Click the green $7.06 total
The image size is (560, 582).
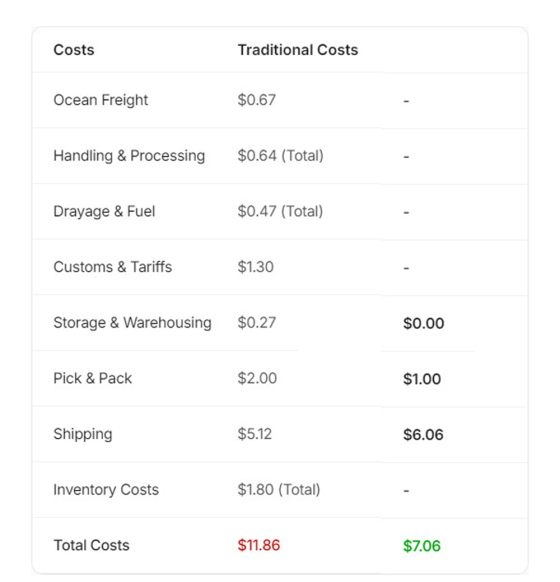[422, 546]
